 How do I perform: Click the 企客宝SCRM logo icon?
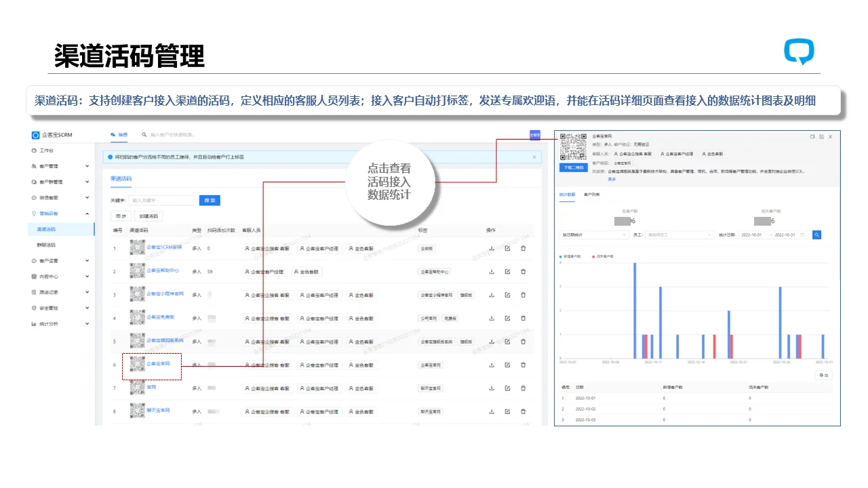tap(36, 135)
